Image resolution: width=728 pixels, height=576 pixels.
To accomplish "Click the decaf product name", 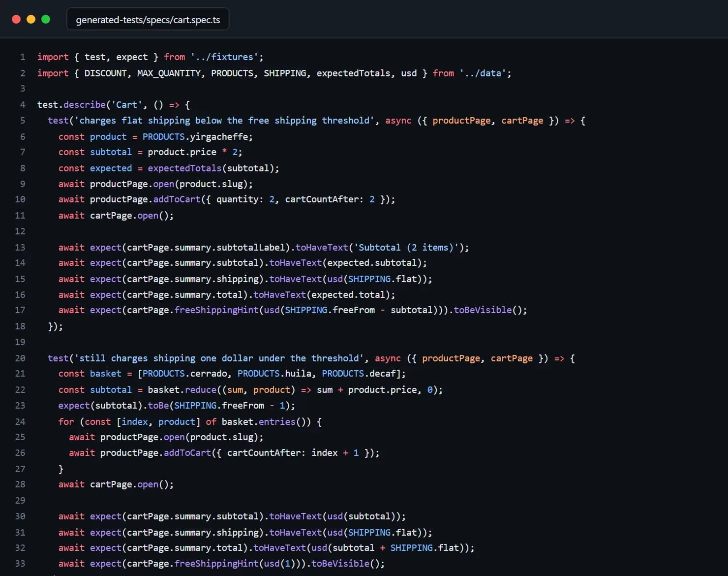I will [x=383, y=374].
